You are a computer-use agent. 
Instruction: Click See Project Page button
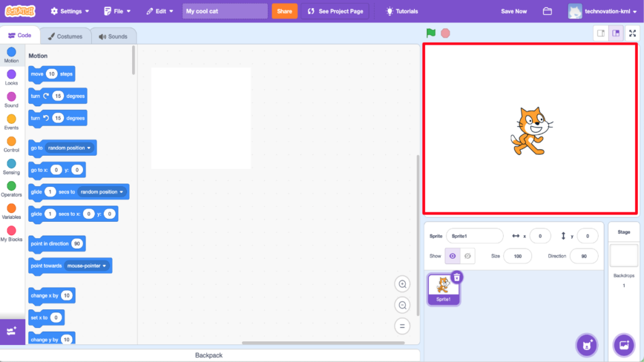335,11
